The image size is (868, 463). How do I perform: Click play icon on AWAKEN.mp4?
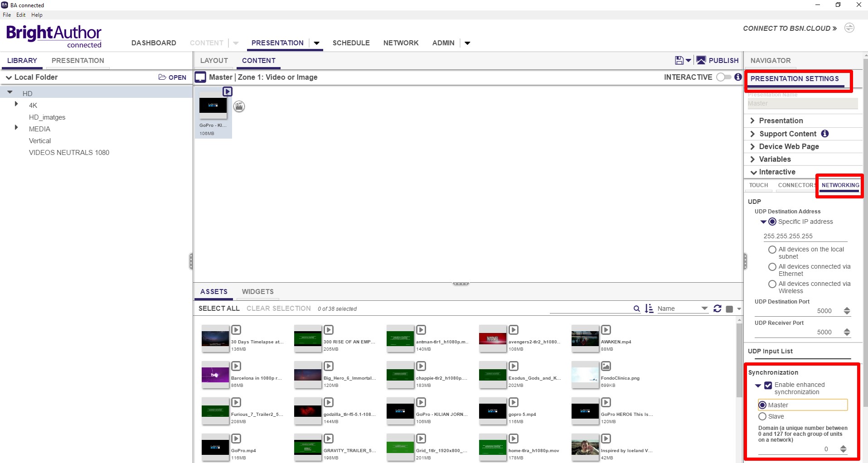(x=606, y=330)
